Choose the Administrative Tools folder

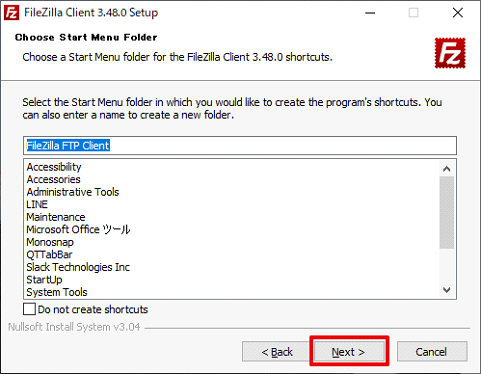click(73, 192)
